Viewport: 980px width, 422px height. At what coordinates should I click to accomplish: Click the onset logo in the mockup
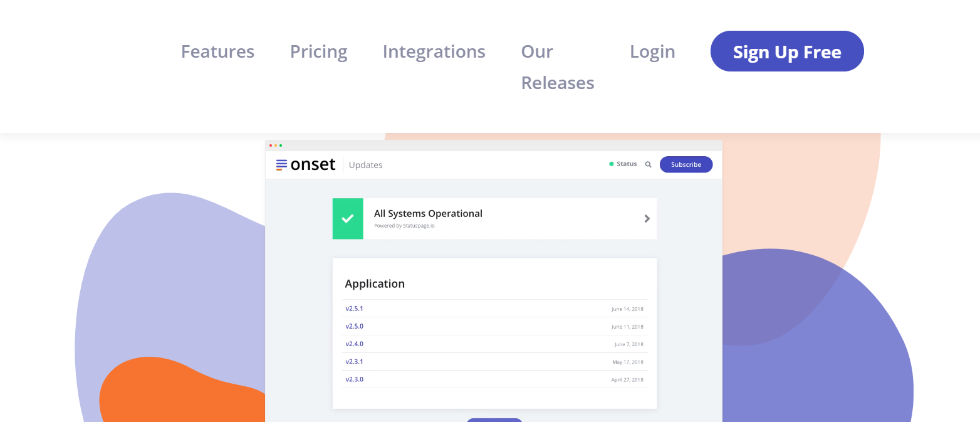tap(306, 165)
